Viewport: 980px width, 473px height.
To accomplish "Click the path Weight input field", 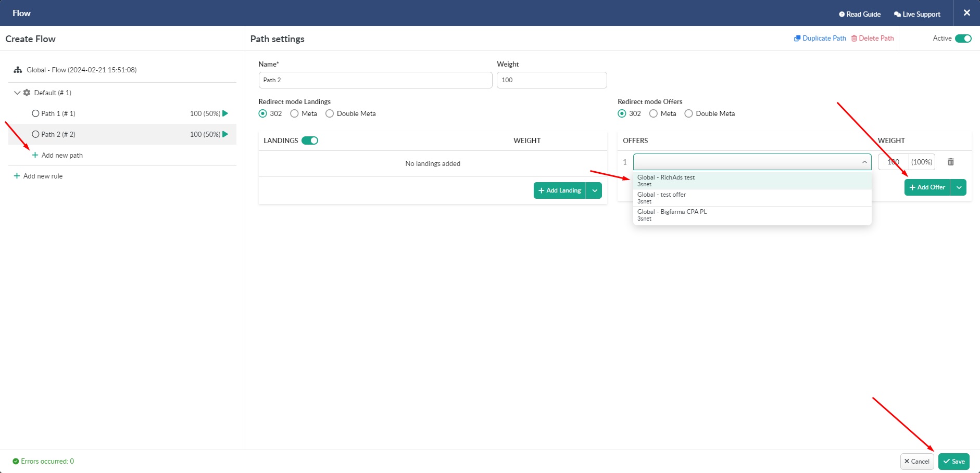I will tap(552, 80).
